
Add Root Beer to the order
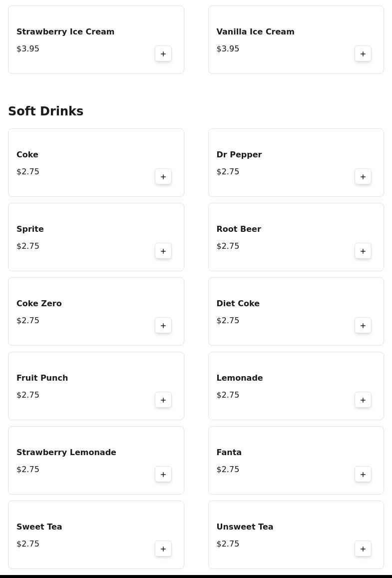tap(363, 251)
